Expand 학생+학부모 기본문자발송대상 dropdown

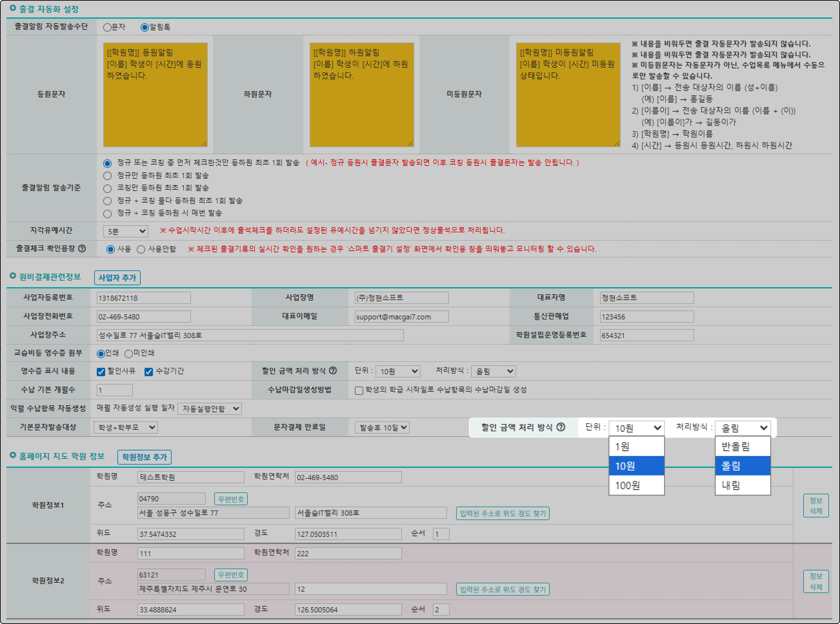click(x=126, y=428)
